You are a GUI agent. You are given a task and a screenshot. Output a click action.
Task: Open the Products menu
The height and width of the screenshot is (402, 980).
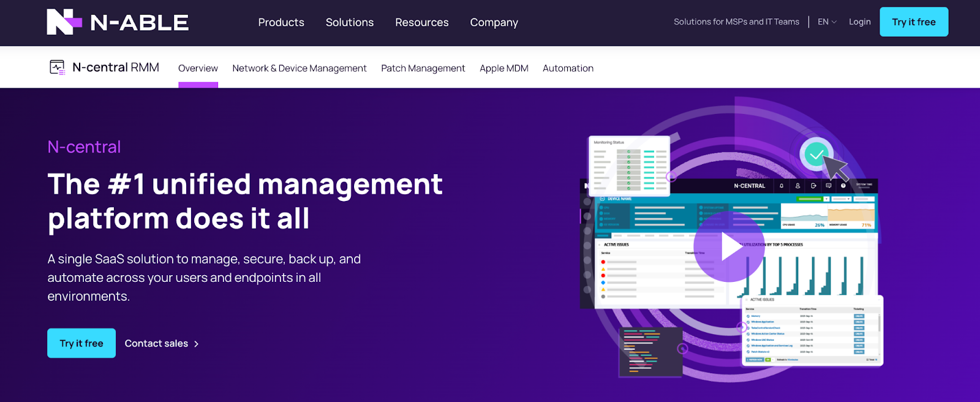[281, 23]
